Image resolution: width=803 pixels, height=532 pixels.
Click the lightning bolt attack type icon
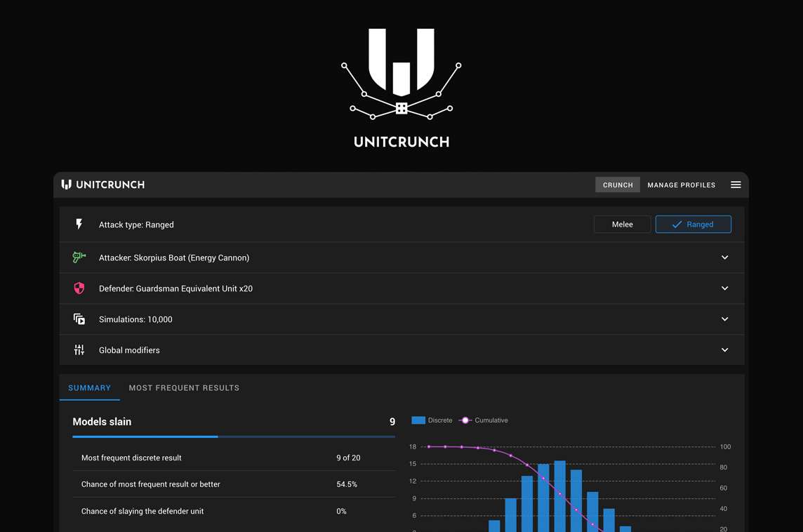(x=79, y=225)
